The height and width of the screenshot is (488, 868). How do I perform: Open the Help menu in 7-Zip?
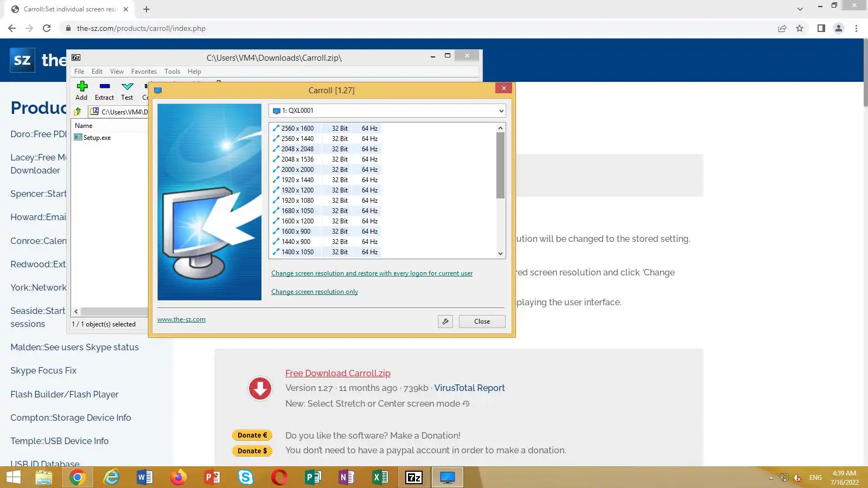[x=194, y=72]
